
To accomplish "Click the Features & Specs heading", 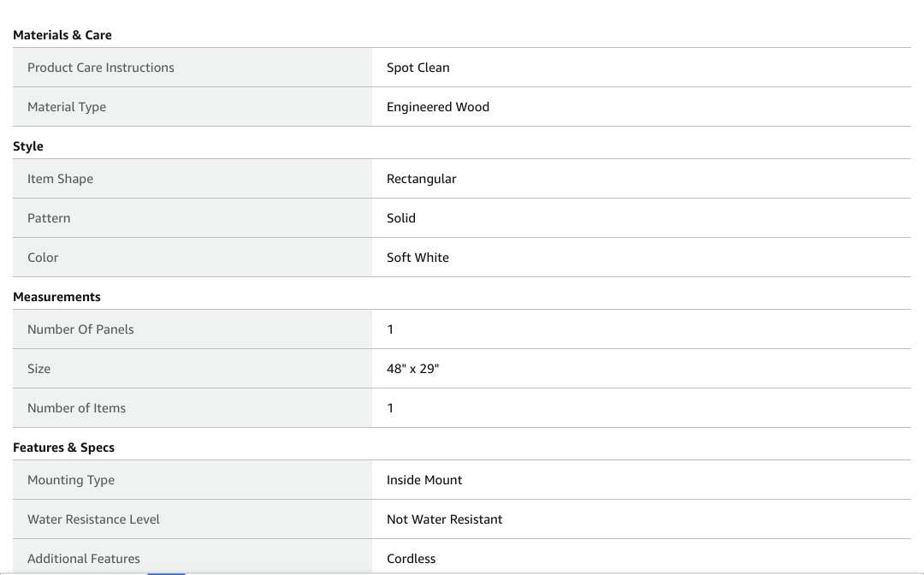I will point(63,448).
